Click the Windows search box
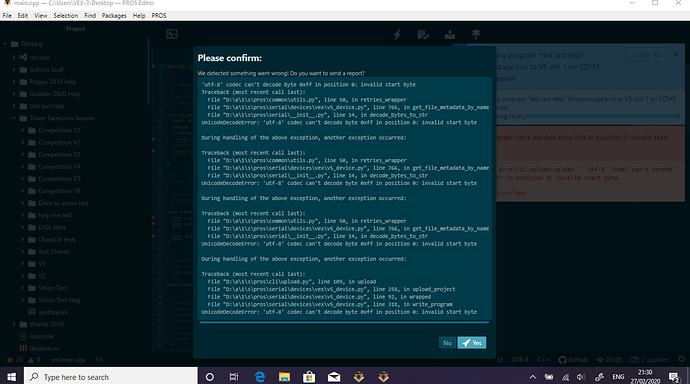The width and height of the screenshot is (690, 384). pos(111,377)
